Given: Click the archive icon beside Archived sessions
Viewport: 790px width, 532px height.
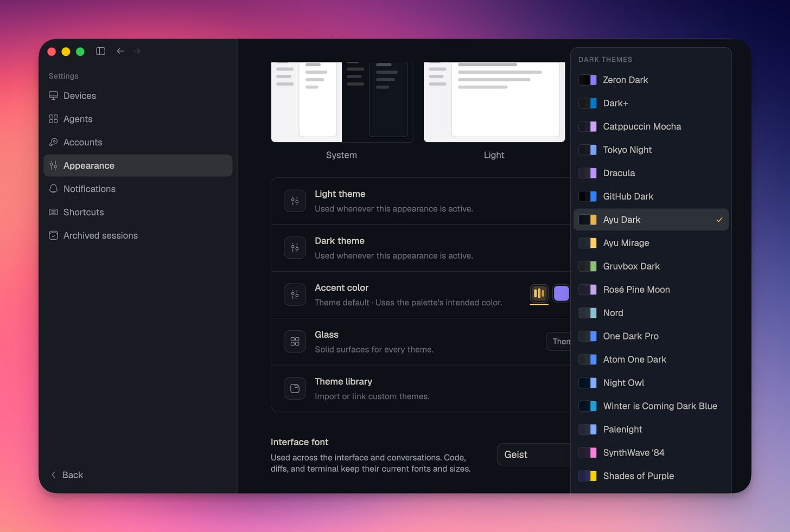Looking at the screenshot, I should (x=53, y=235).
